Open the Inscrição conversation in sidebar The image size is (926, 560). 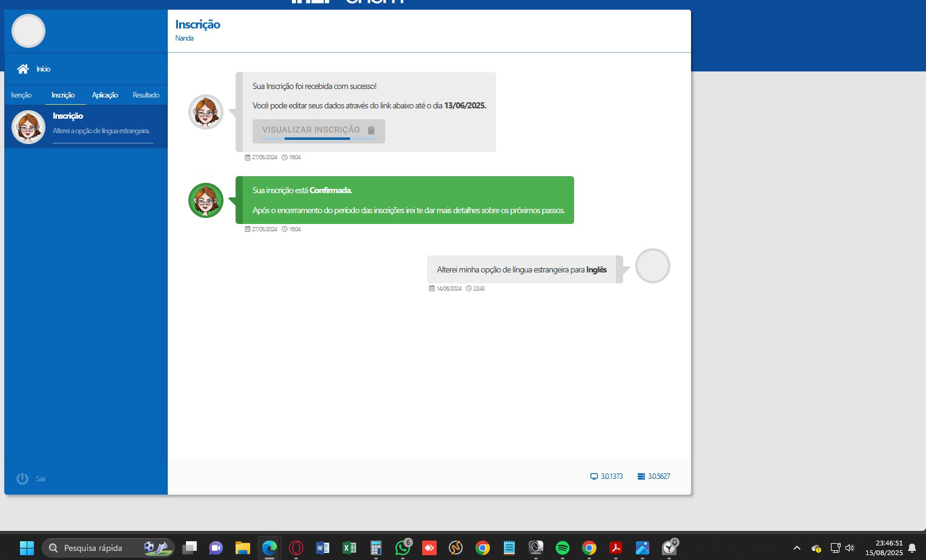85,127
